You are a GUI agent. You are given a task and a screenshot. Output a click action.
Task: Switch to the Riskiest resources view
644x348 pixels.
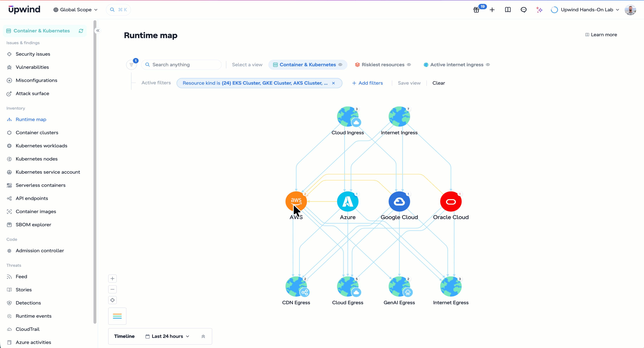coord(383,65)
